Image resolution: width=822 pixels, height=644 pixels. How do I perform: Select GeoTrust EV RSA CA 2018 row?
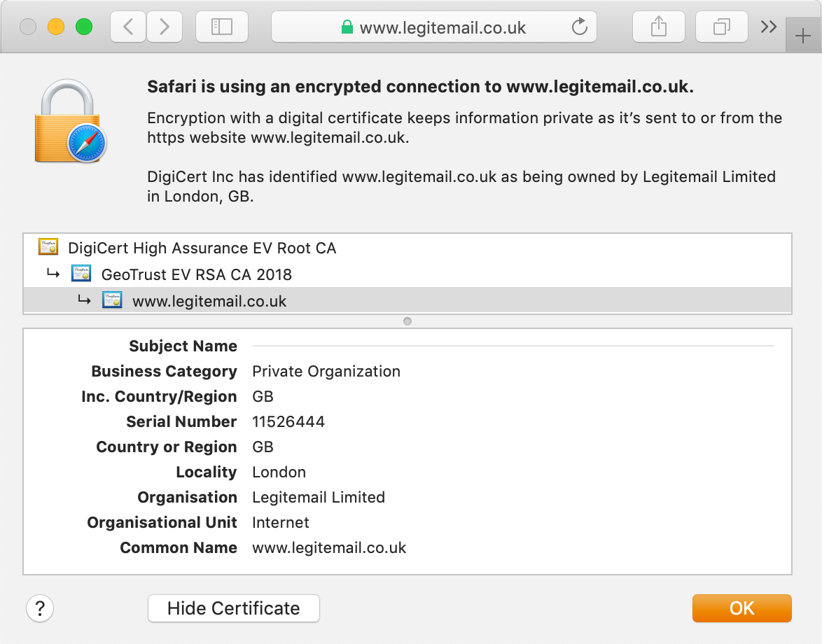coord(407,274)
